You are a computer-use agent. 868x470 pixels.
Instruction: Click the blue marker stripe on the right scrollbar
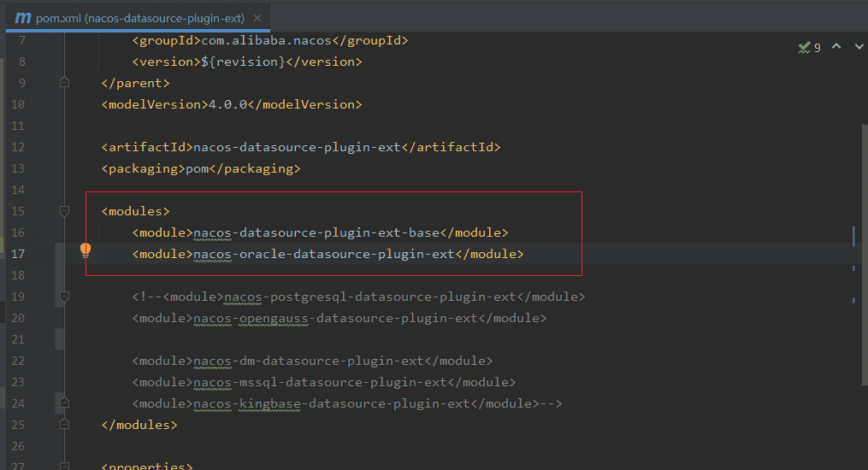pyautogui.click(x=853, y=236)
